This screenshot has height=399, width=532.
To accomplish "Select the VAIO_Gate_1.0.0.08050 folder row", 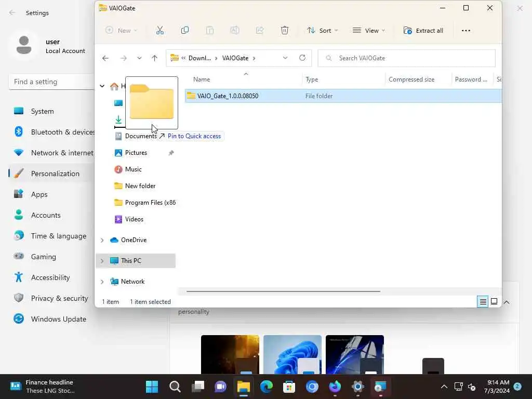I will [343, 96].
